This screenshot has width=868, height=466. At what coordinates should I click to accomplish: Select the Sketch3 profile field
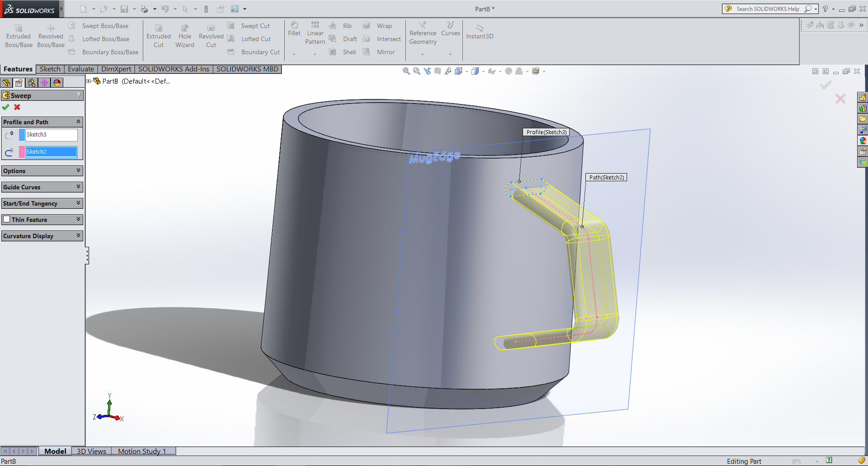51,135
